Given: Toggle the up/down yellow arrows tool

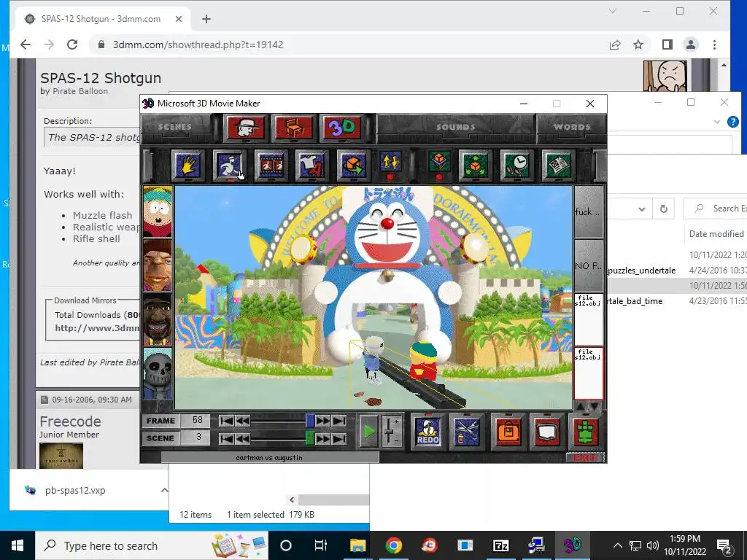Looking at the screenshot, I should click(390, 163).
